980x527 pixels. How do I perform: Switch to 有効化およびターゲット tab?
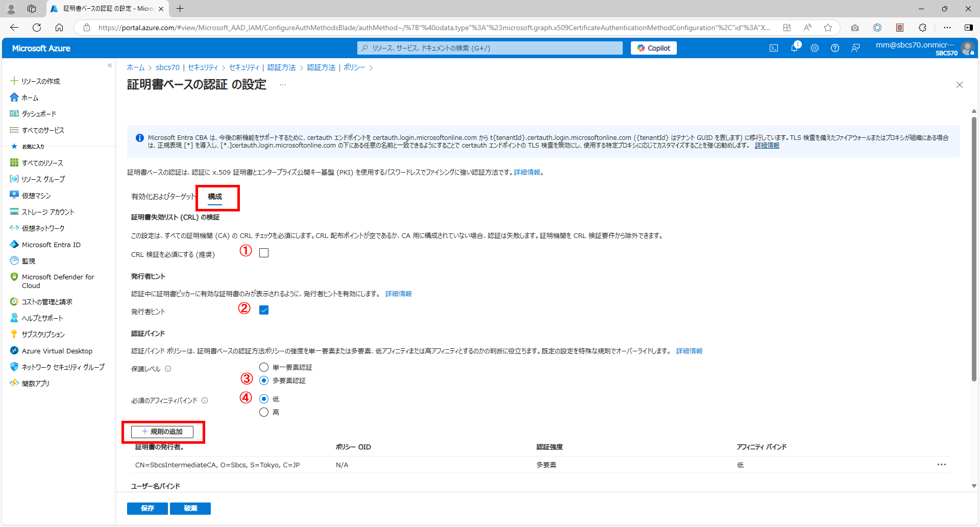click(x=163, y=197)
